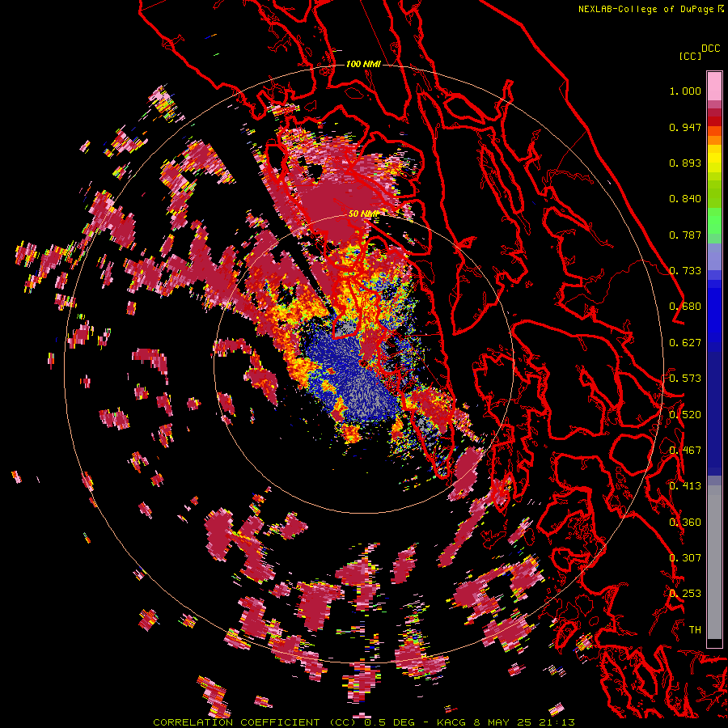Click the 0.307 scale value
The image size is (728, 728).
685,558
